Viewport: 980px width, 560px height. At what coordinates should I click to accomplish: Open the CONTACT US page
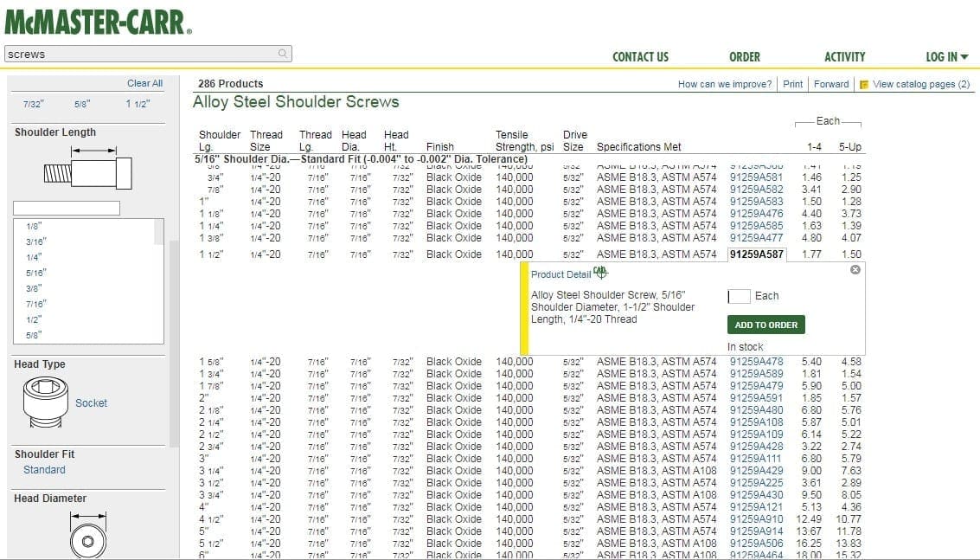click(x=640, y=57)
